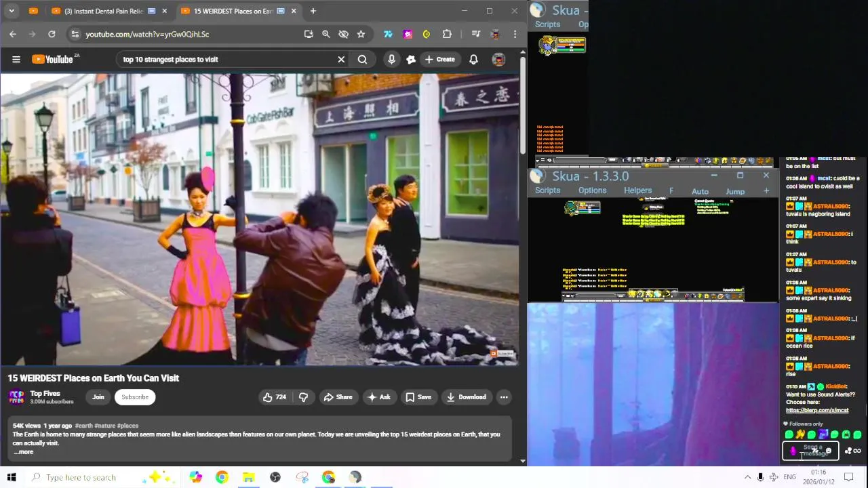Viewport: 868px width, 488px height.
Task: Open the Create dropdown on YouTube
Action: click(x=439, y=60)
